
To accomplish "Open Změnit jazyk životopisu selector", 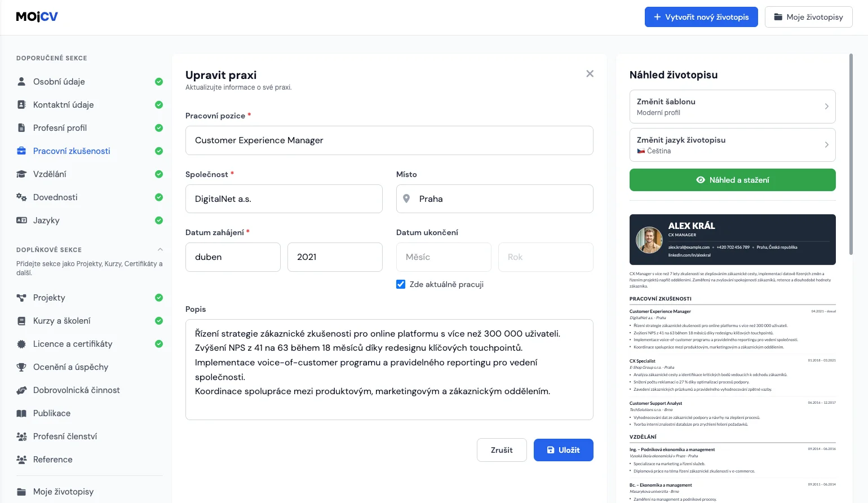I will (x=732, y=145).
